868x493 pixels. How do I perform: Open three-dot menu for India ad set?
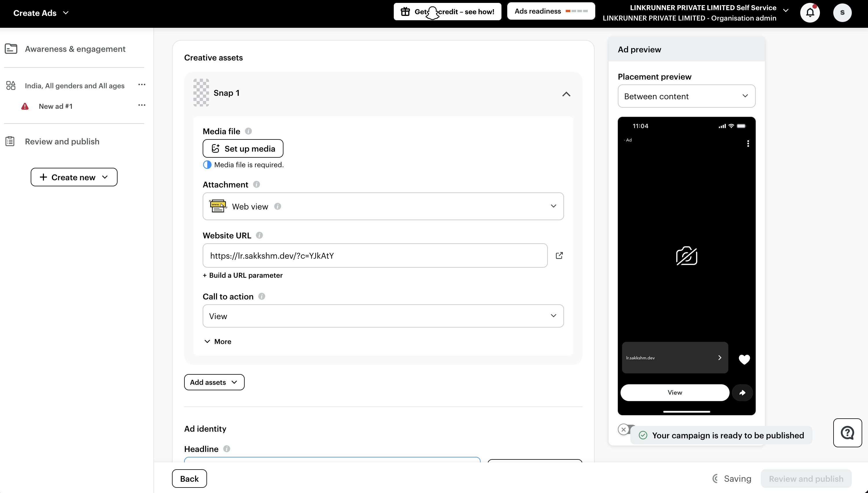[142, 85]
